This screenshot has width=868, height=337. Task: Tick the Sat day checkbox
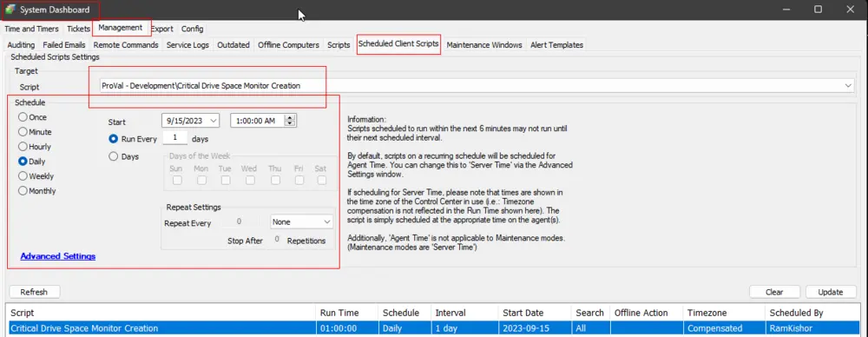[322, 180]
